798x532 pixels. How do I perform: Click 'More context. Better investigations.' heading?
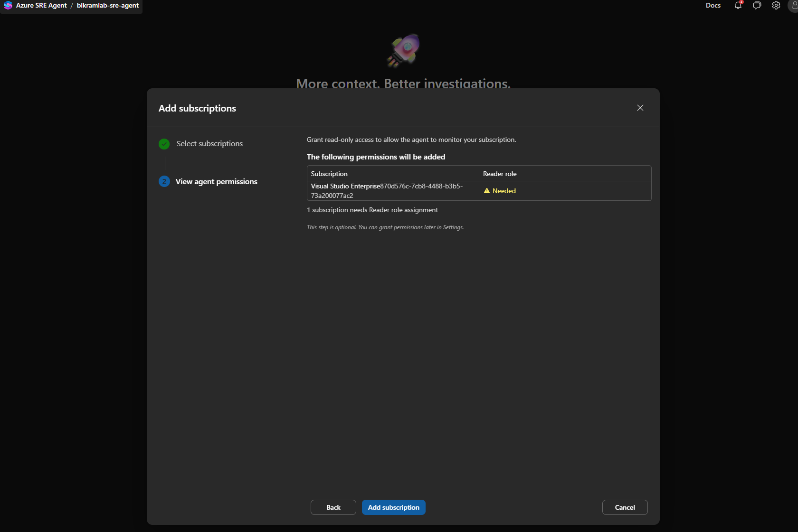[x=403, y=84]
